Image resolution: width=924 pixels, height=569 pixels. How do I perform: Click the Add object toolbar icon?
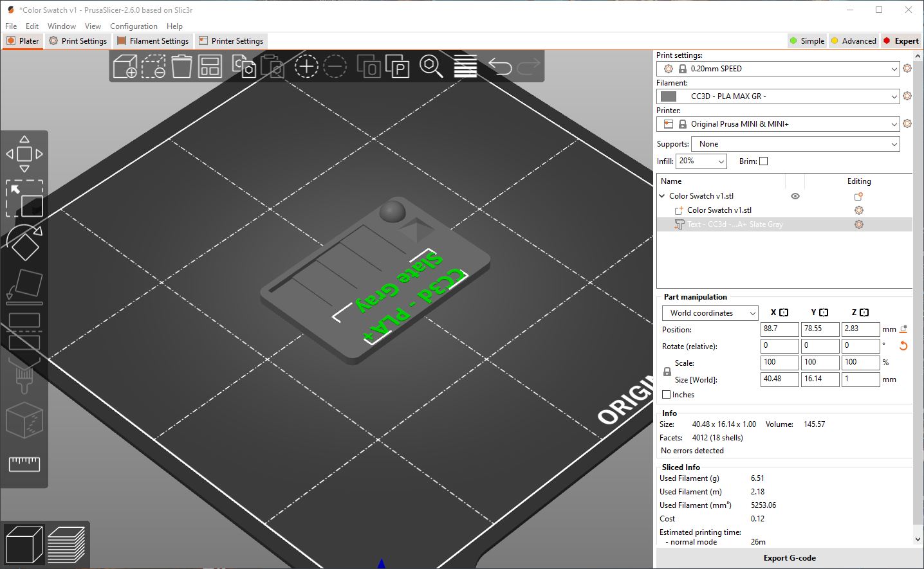(125, 66)
